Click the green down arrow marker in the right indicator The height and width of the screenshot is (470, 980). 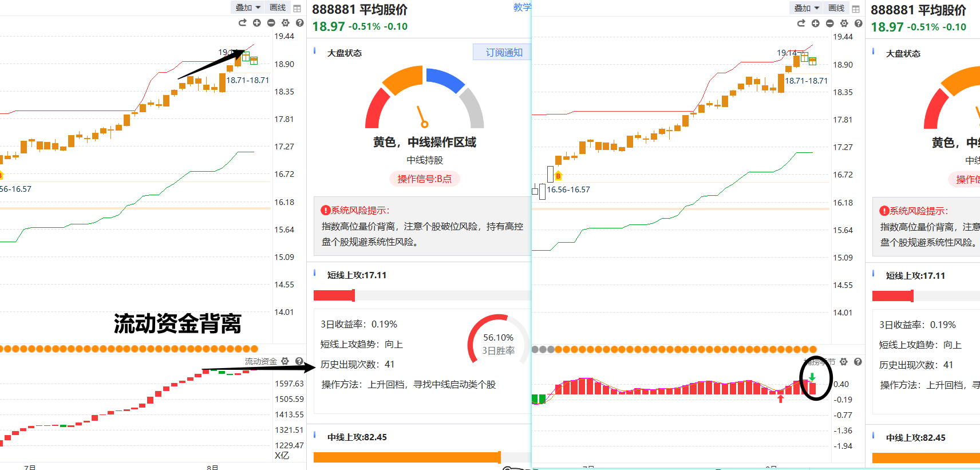click(x=812, y=377)
